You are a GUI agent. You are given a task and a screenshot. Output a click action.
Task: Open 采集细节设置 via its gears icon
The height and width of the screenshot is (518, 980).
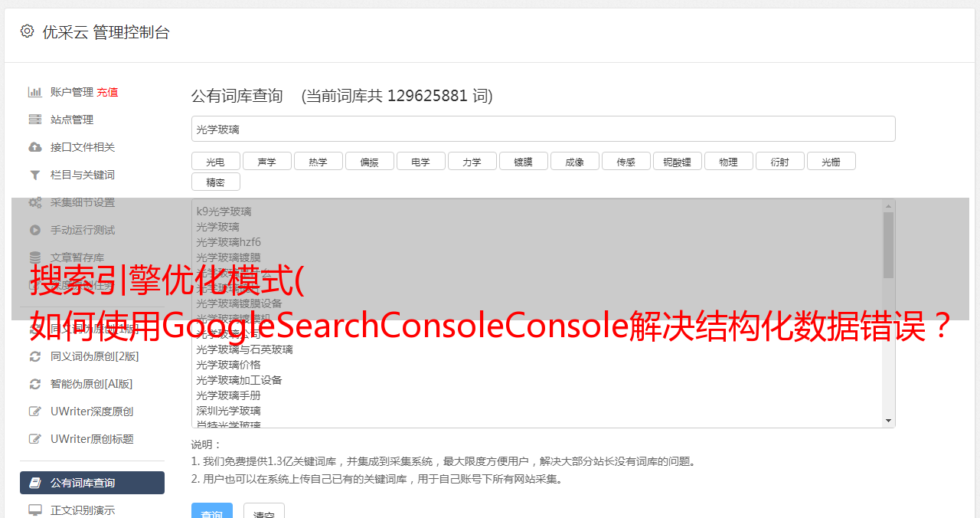pos(35,202)
